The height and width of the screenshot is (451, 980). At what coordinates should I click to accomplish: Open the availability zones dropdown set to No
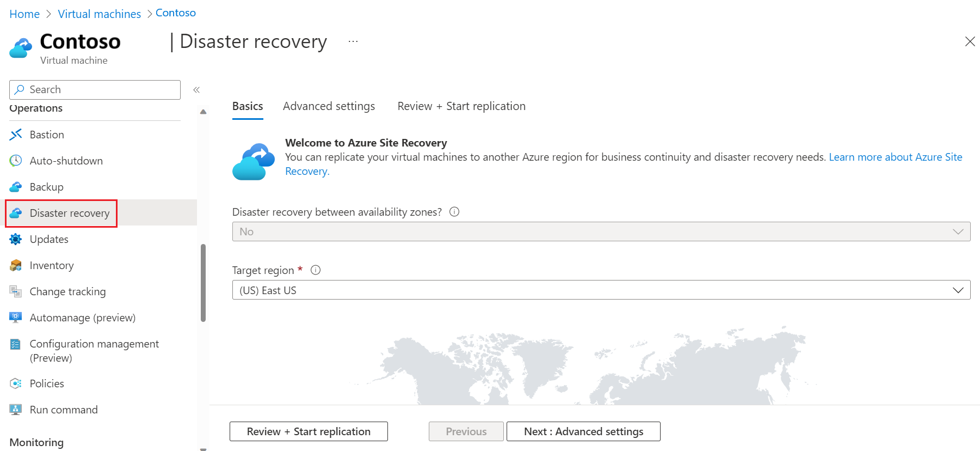(x=601, y=231)
